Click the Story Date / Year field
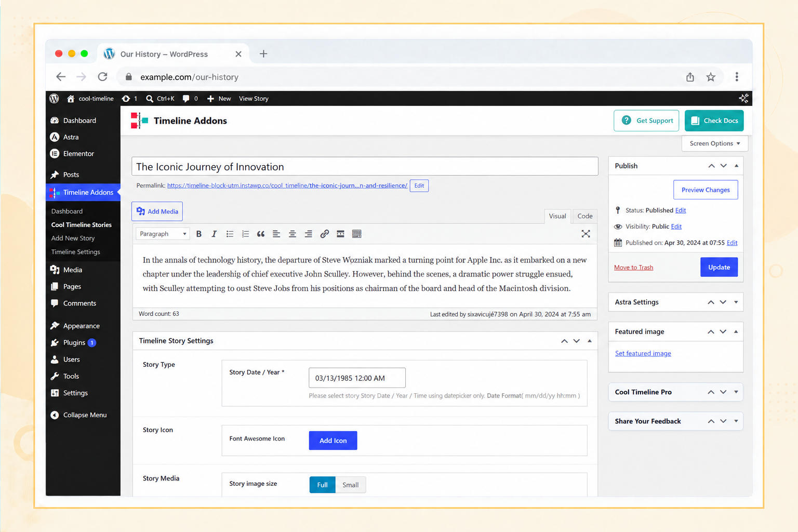The image size is (798, 532). point(357,378)
